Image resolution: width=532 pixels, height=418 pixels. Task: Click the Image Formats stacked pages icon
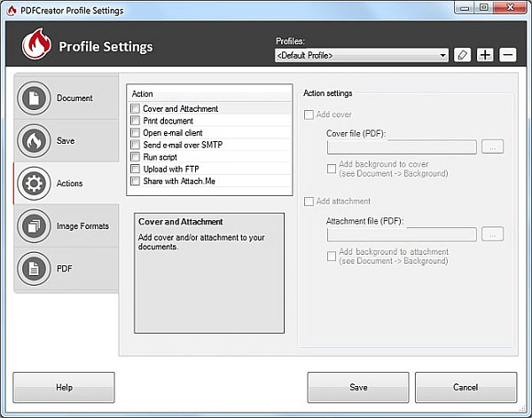pyautogui.click(x=34, y=226)
